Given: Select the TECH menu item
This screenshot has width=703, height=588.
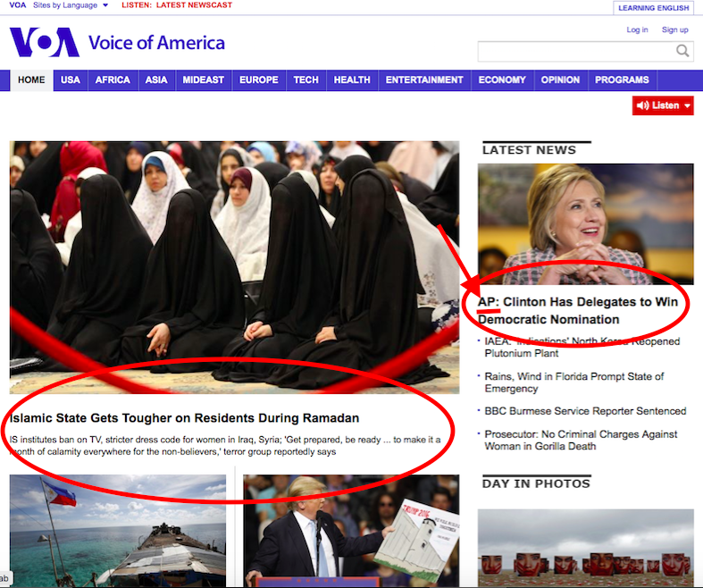Looking at the screenshot, I should 305,80.
